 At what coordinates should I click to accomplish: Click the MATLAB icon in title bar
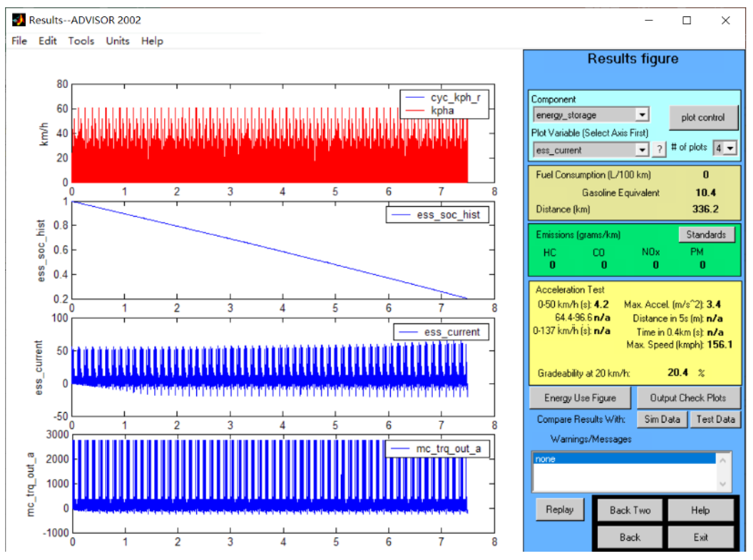(x=19, y=20)
